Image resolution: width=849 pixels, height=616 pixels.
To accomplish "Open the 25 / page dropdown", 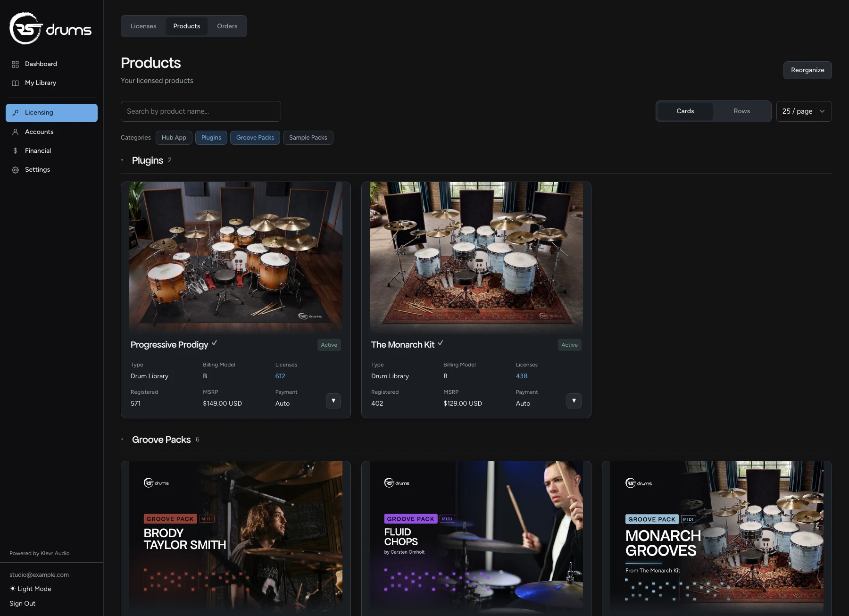I will click(x=804, y=111).
